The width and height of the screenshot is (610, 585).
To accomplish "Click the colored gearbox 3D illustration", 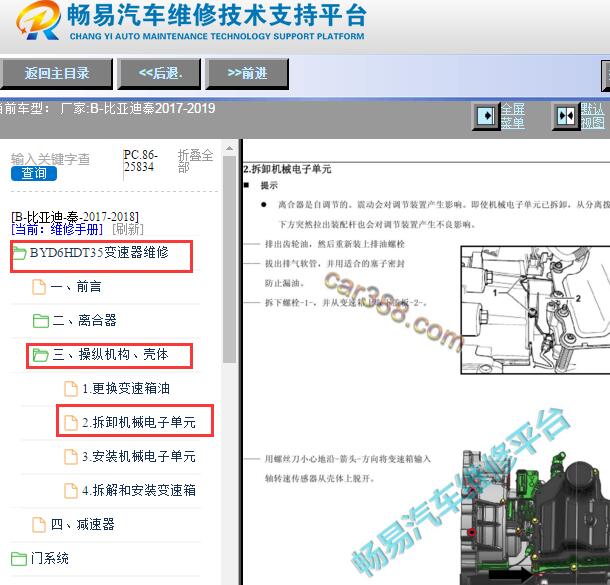I will pyautogui.click(x=535, y=517).
